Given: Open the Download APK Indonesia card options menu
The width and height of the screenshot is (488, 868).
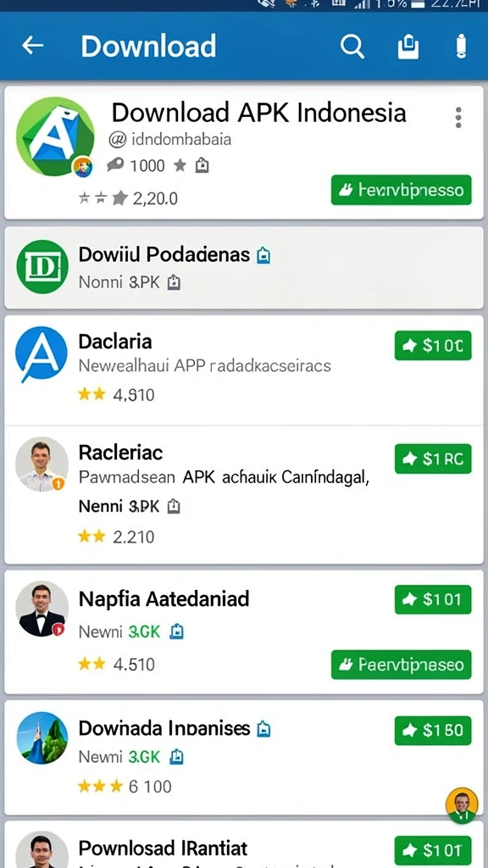Looking at the screenshot, I should coord(458,117).
